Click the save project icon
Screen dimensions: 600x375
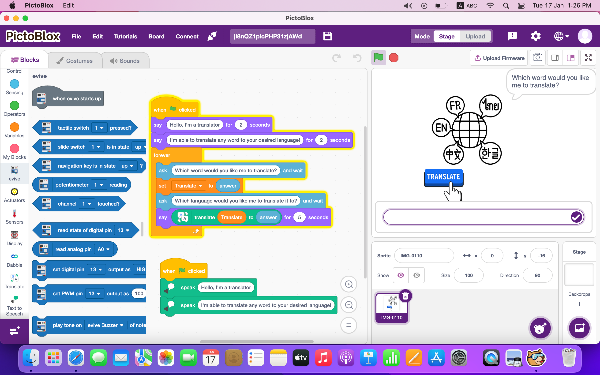click(328, 36)
